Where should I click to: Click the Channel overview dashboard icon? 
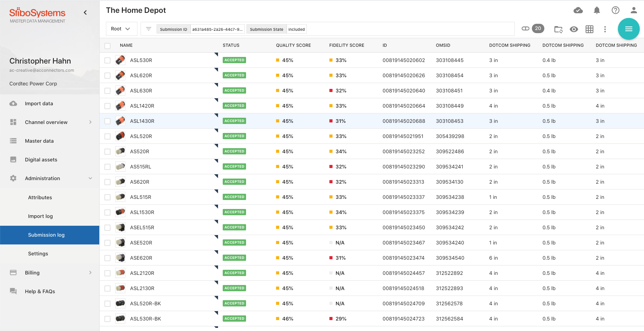[13, 122]
